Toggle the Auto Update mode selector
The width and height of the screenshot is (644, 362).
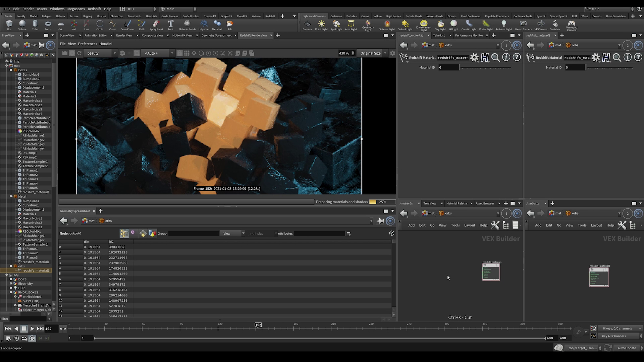point(627,348)
